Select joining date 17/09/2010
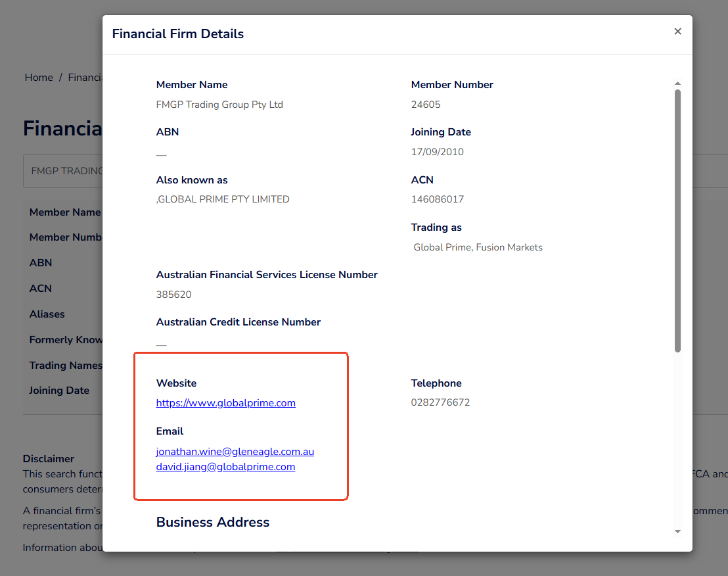Image resolution: width=728 pixels, height=576 pixels. (x=438, y=152)
